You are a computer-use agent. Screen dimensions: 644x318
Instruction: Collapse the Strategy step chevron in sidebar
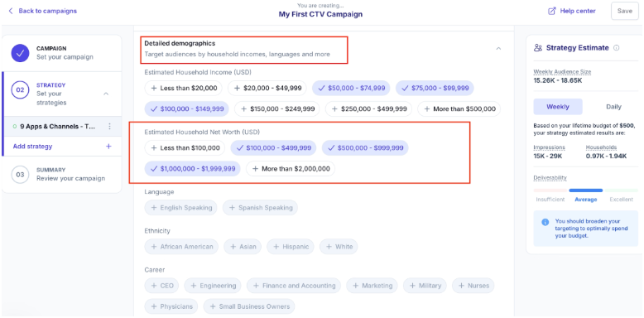coord(106,94)
